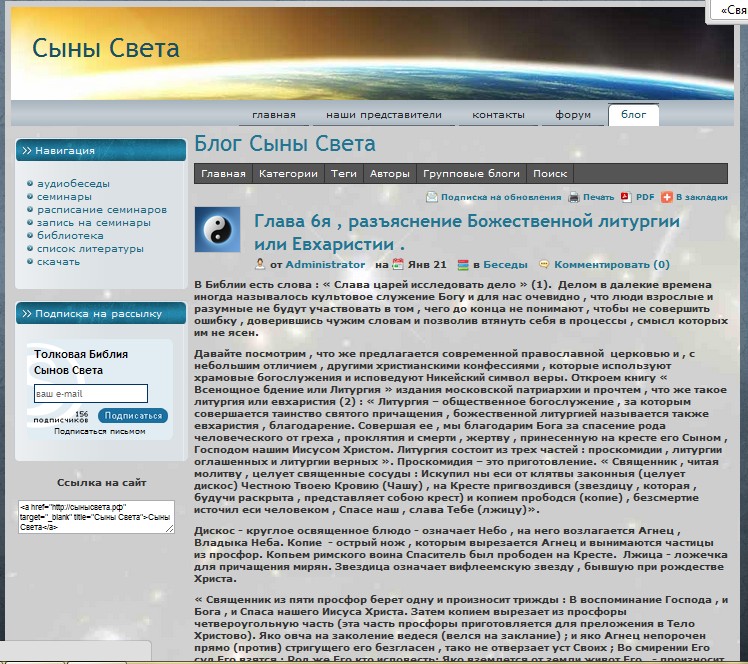Click the author person icon before Administrator
This screenshot has width=748, height=664.
point(260,264)
